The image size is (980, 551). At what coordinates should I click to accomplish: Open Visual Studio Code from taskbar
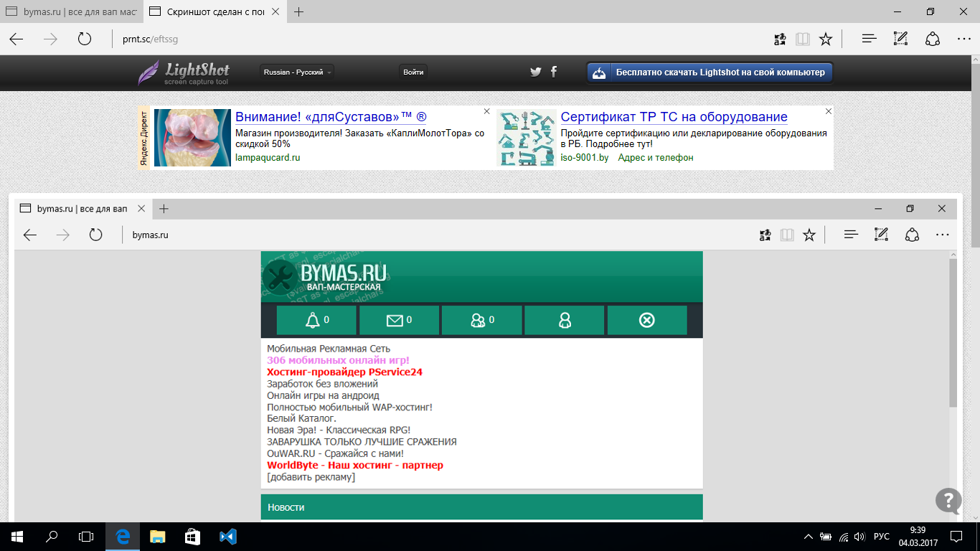point(228,537)
